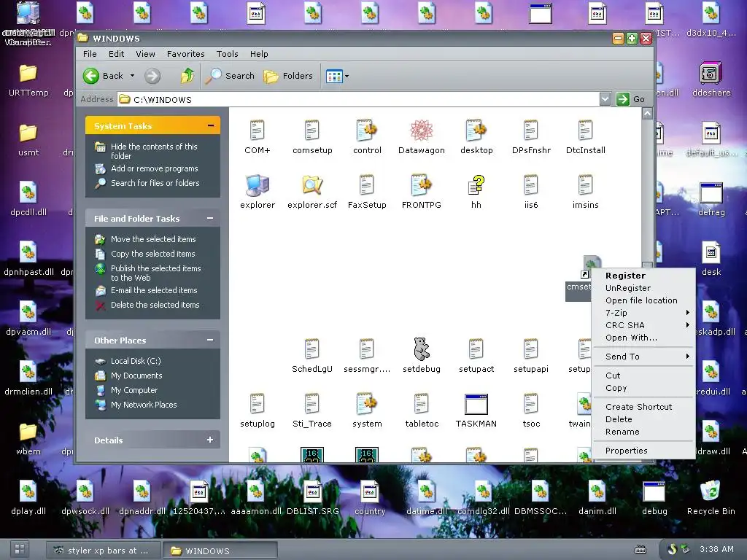Expand the 7-Zip submenu
The height and width of the screenshot is (560, 747).
pos(643,312)
